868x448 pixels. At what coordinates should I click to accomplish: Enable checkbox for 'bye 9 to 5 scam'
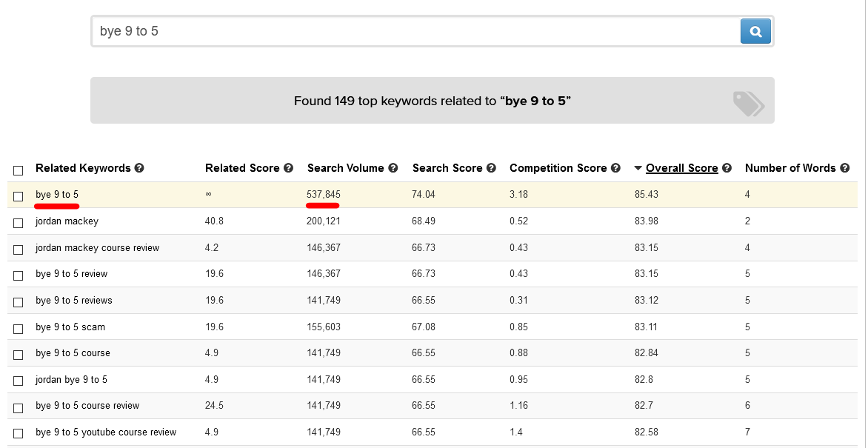[19, 328]
